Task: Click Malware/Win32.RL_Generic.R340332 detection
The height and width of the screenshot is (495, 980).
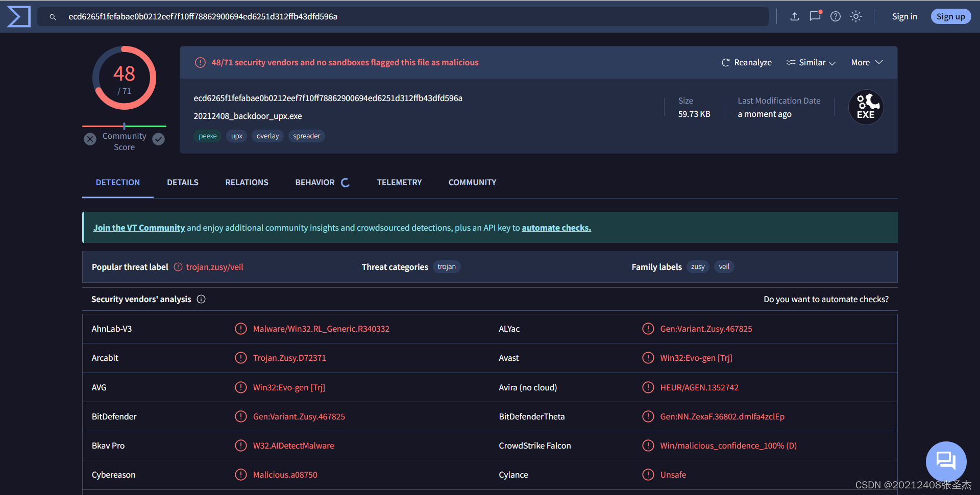Action: pyautogui.click(x=321, y=329)
